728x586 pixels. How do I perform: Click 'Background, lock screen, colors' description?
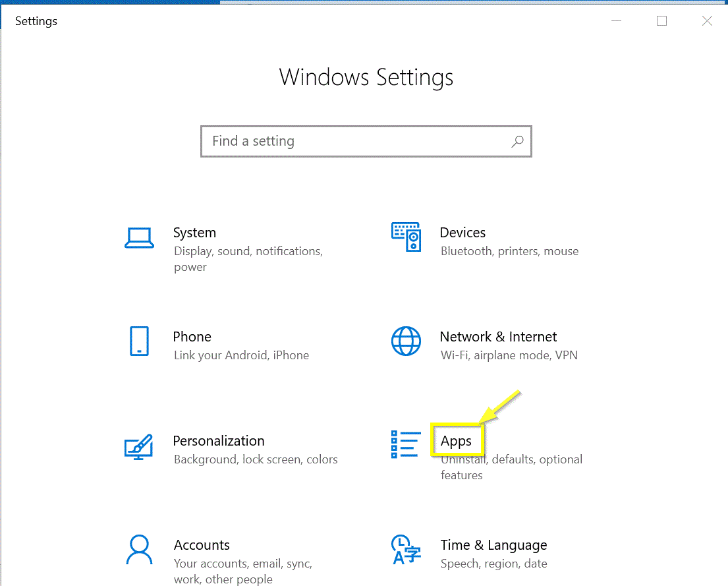[256, 459]
